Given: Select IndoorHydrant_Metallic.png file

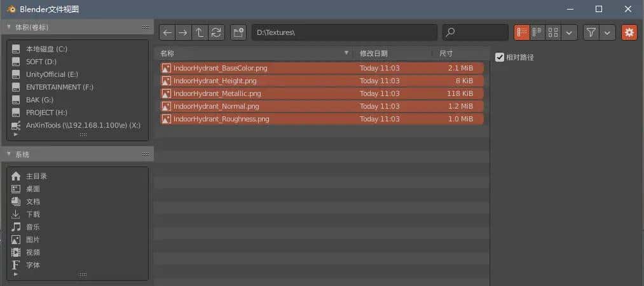Looking at the screenshot, I should [x=322, y=93].
